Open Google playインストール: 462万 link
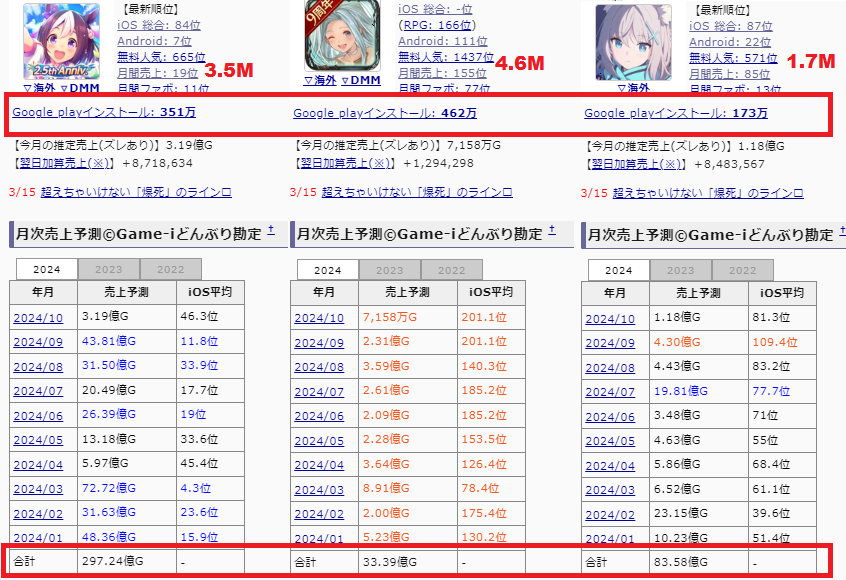Image resolution: width=846 pixels, height=580 pixels. [385, 113]
